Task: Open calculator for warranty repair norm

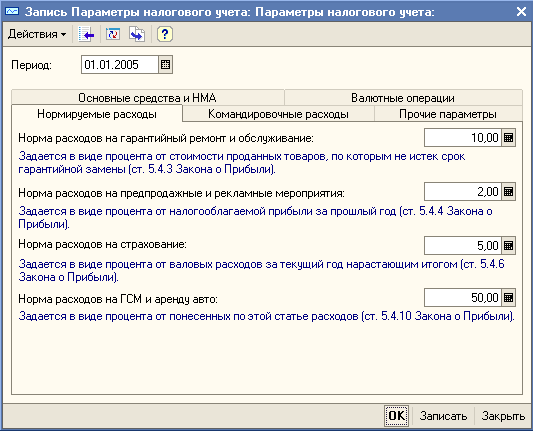Action: click(x=509, y=138)
